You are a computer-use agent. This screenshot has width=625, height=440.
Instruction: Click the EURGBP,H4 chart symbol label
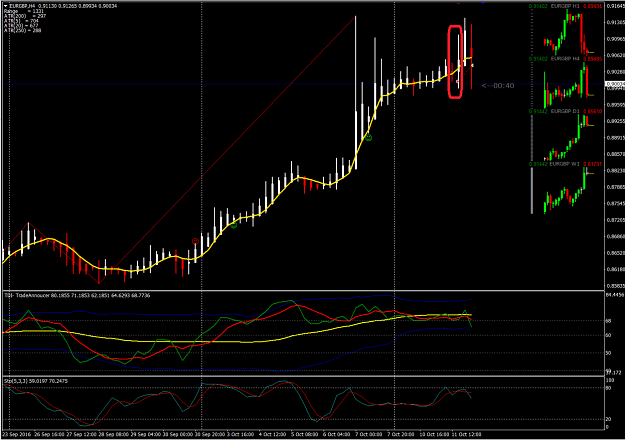22,6
